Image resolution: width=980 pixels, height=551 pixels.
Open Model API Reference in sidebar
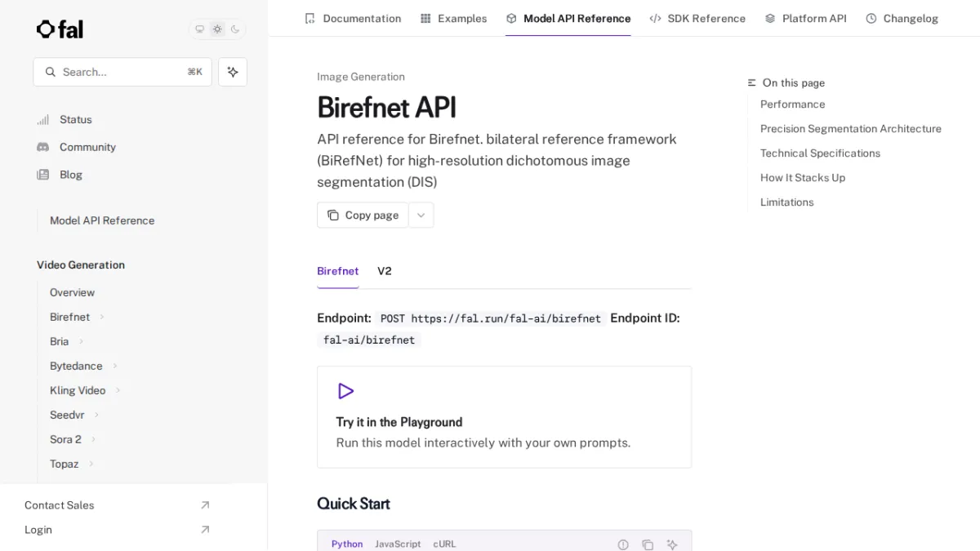[102, 220]
